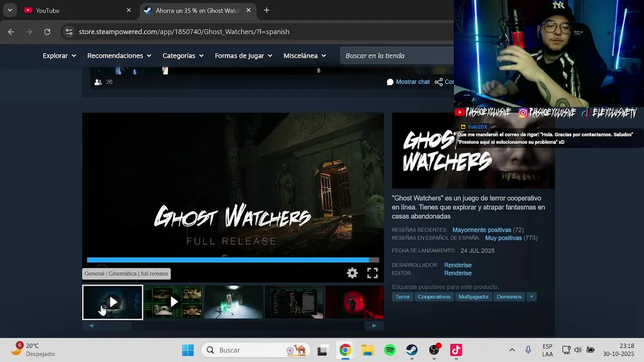
Task: Open the fourth dark journal screenshot thumbnail
Action: tap(294, 302)
